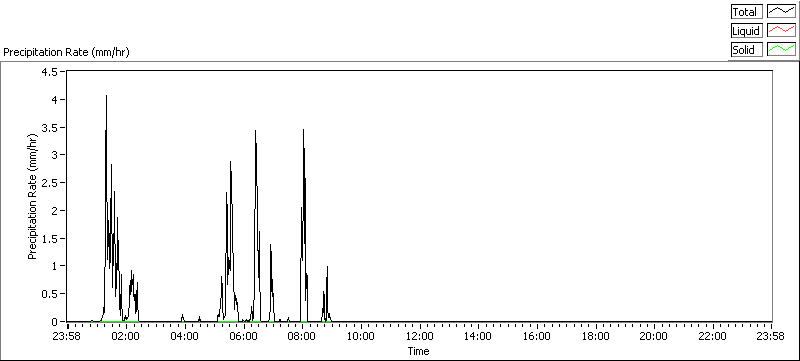Viewport: 800px width, 361px height.
Task: Click the 12:00 time axis label
Action: click(419, 336)
